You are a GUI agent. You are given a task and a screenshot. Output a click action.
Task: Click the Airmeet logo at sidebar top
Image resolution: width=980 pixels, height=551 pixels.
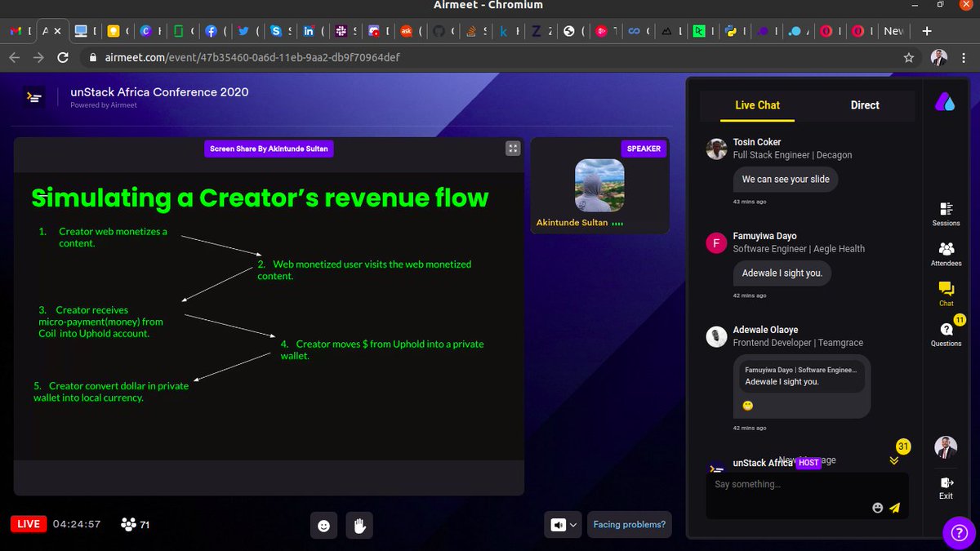[x=945, y=102]
